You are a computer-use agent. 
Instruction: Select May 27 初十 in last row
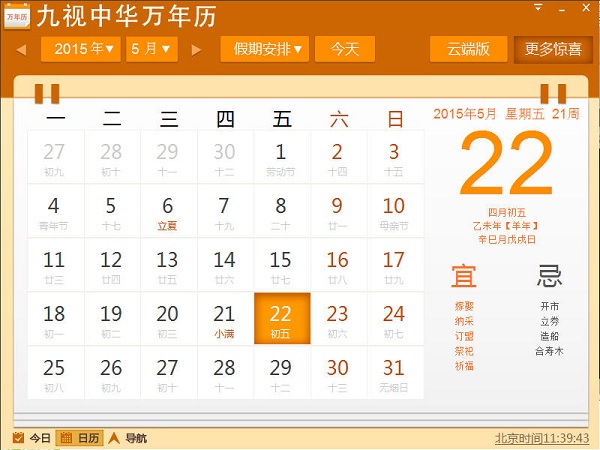click(169, 373)
